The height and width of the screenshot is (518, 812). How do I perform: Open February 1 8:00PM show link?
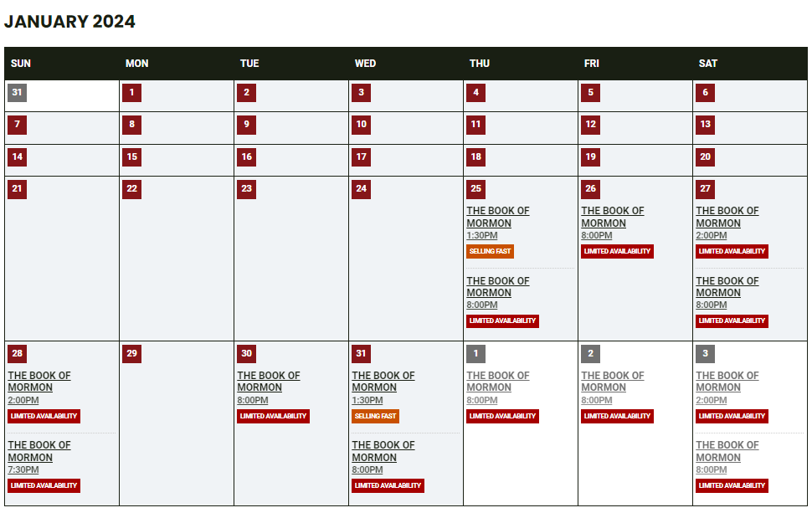click(x=497, y=382)
